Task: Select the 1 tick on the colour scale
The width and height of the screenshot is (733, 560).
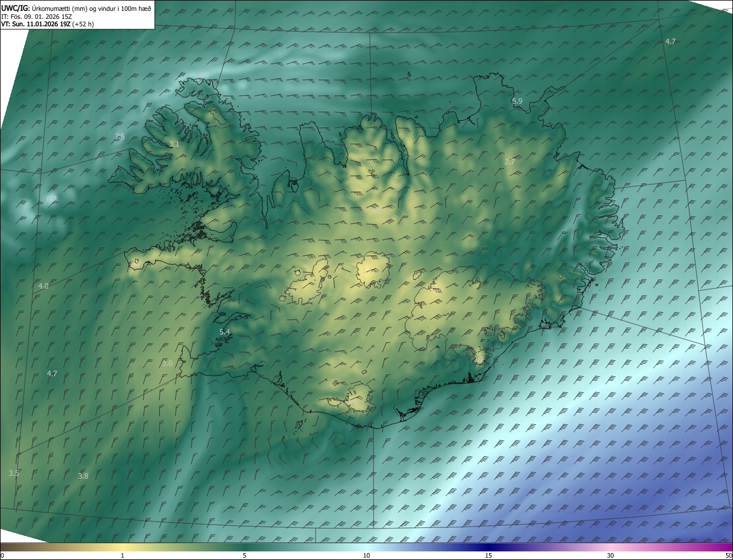Action: (x=123, y=556)
